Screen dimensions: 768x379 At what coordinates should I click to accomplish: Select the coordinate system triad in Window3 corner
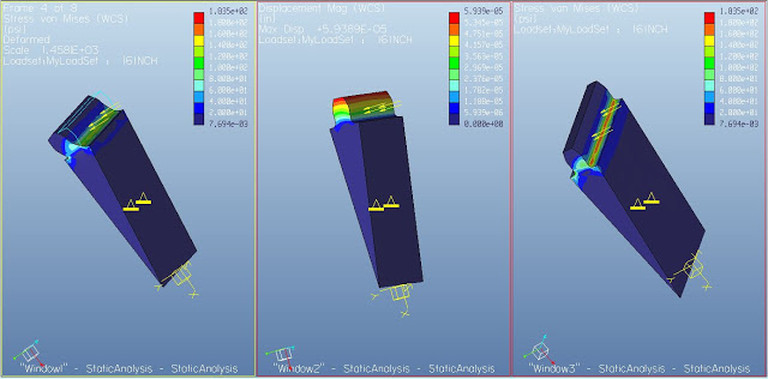538,350
